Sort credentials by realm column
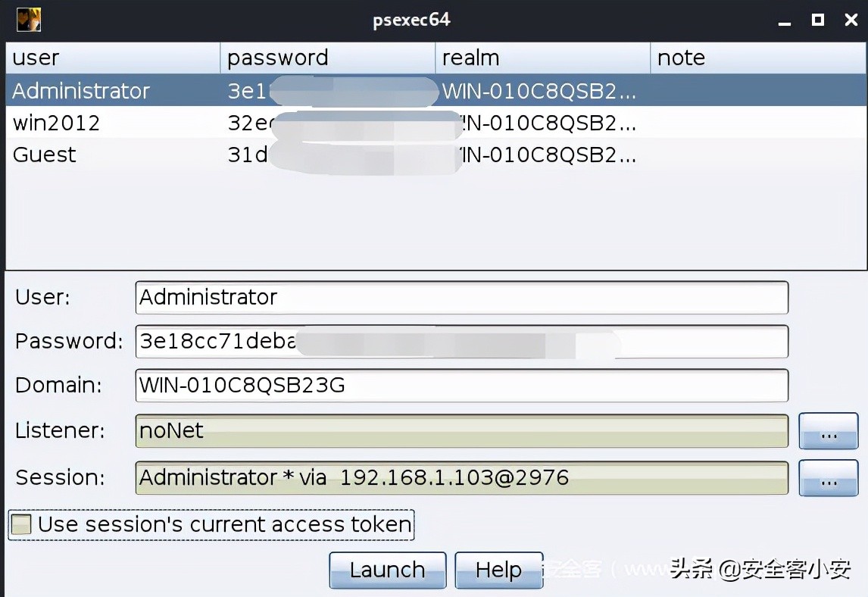This screenshot has height=597, width=868. [542, 58]
